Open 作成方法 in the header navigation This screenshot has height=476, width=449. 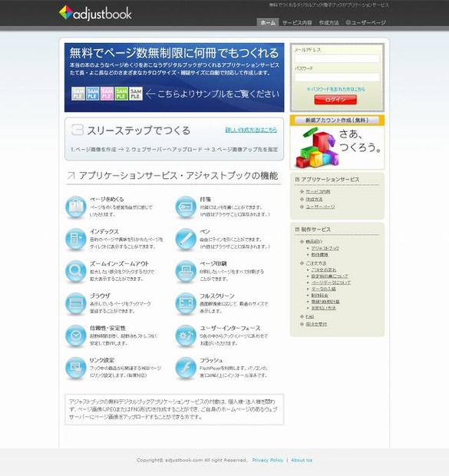pos(328,22)
